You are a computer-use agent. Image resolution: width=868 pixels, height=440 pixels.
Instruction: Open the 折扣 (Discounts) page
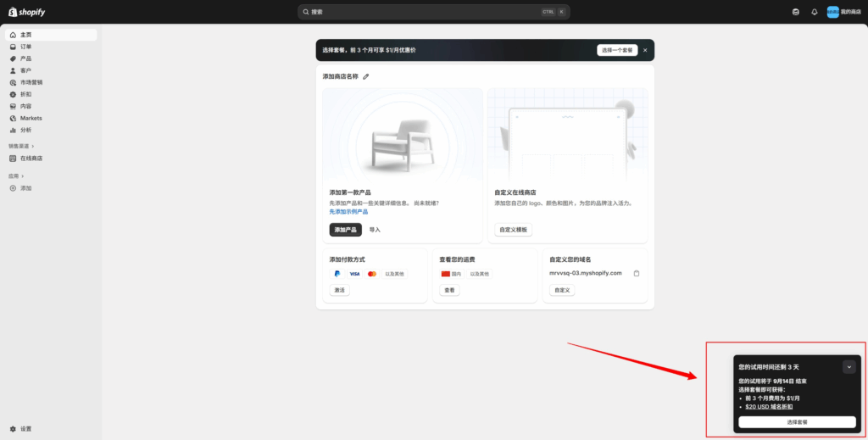(x=25, y=94)
